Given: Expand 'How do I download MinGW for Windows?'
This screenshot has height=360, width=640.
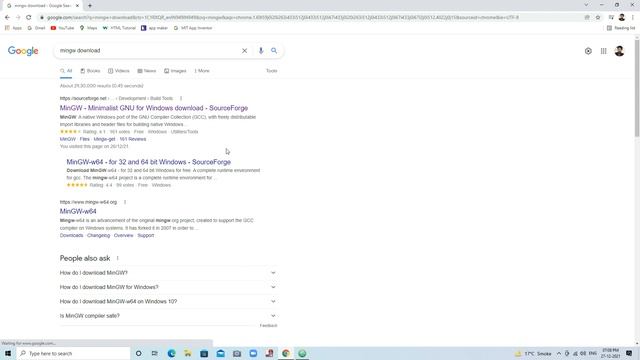Looking at the screenshot, I should click(168, 287).
